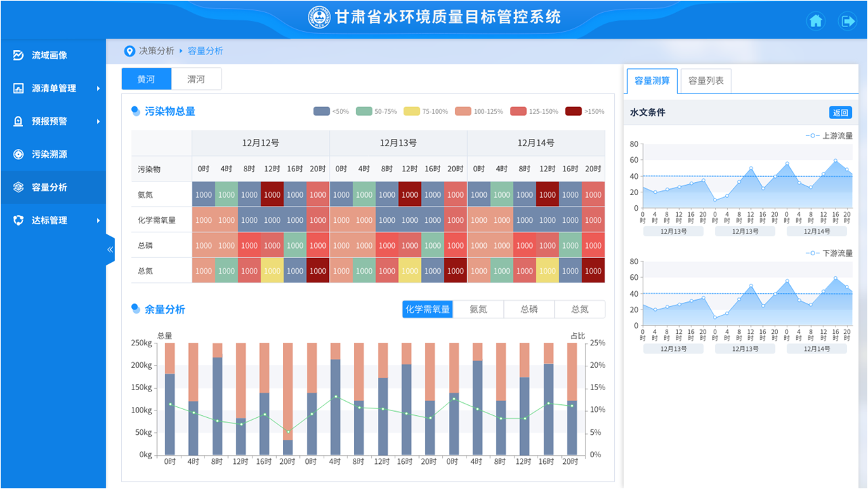Click the 容量分析 sidebar icon
Screen dimensions: 868x489
(x=18, y=188)
